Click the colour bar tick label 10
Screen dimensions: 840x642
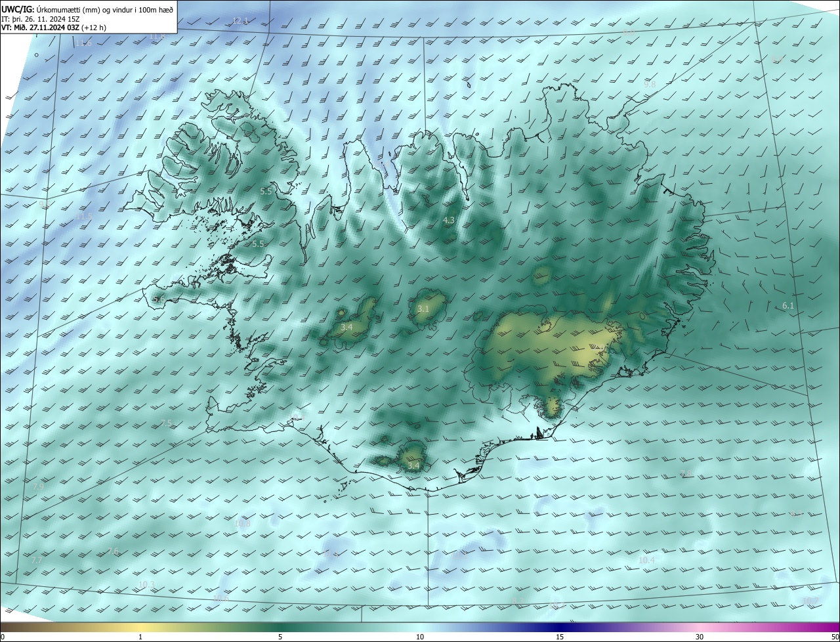click(x=420, y=637)
